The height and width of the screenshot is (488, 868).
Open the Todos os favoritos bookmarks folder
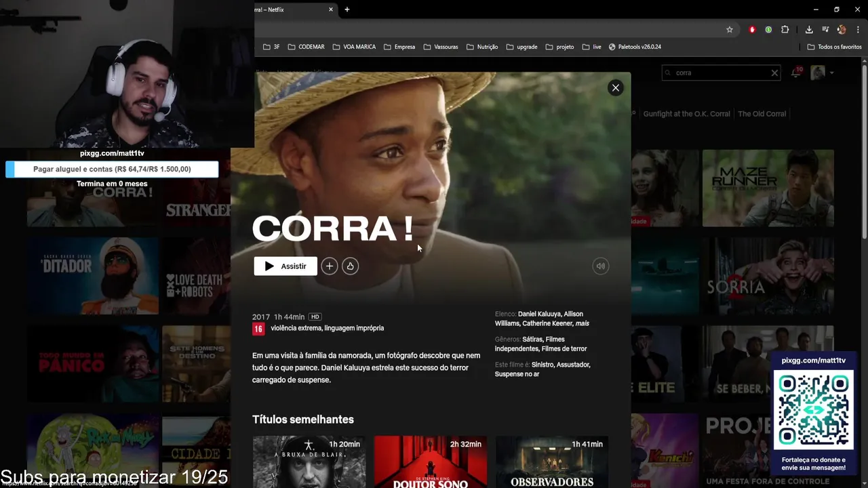click(834, 47)
